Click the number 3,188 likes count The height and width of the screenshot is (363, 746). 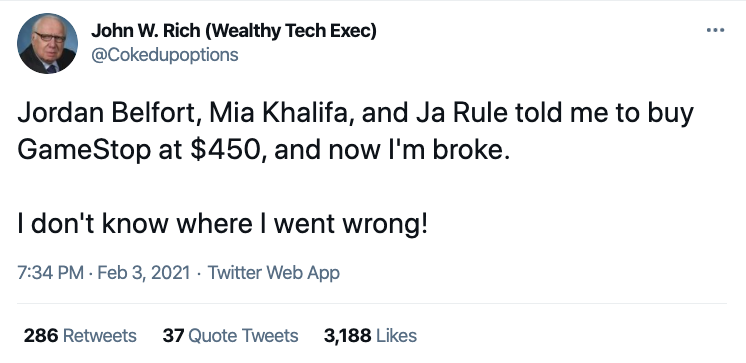click(x=347, y=336)
